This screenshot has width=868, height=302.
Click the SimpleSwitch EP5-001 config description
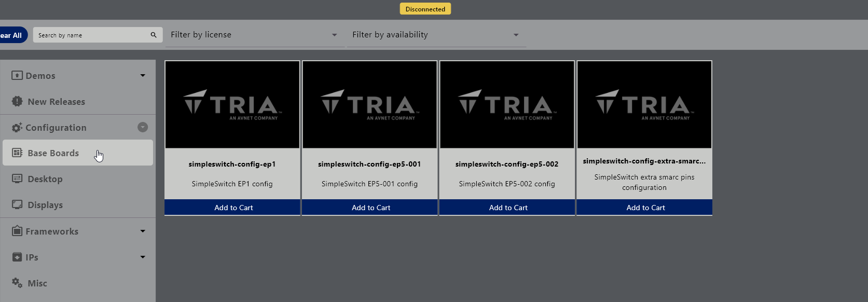pos(369,184)
